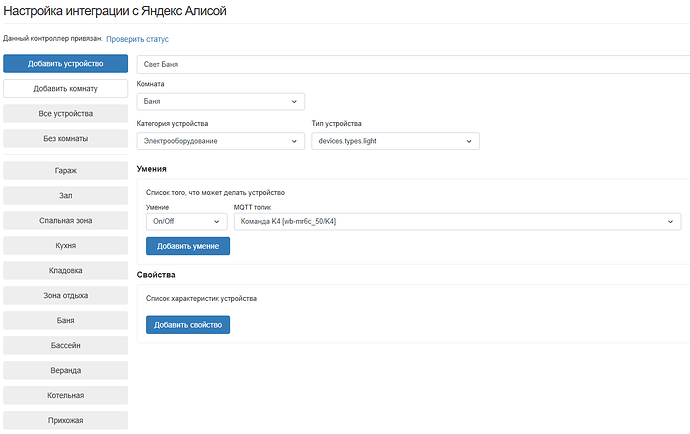
Task: Select the Баня room in sidebar
Action: tap(66, 320)
